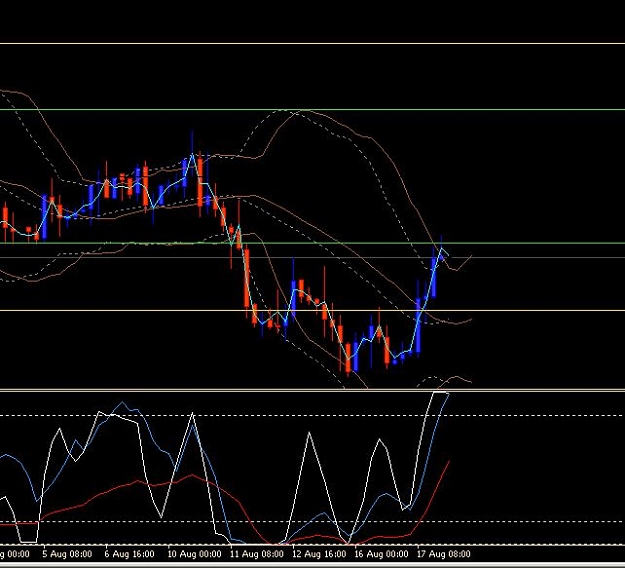Select the latest blue candlestick at chart's right edge

pyautogui.click(x=441, y=256)
